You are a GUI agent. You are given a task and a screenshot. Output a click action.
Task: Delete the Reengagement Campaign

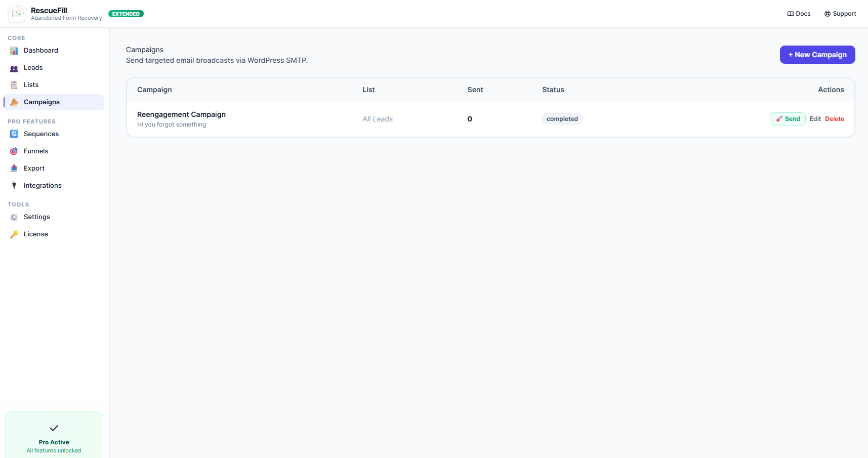tap(834, 118)
